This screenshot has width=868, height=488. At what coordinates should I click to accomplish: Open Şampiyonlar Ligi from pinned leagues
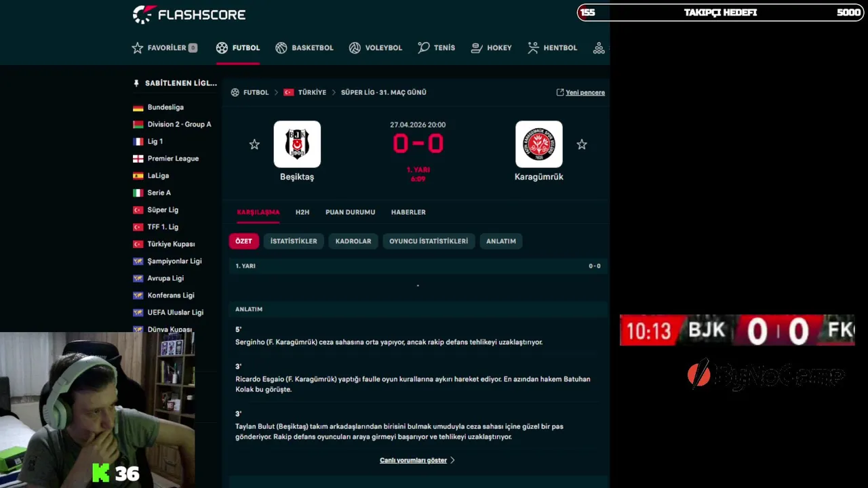click(x=167, y=261)
